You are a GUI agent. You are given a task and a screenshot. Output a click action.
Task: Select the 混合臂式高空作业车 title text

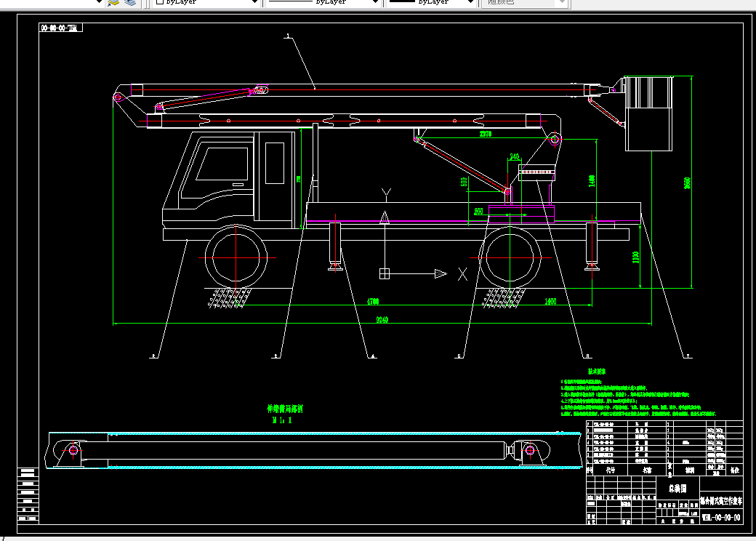click(x=721, y=501)
